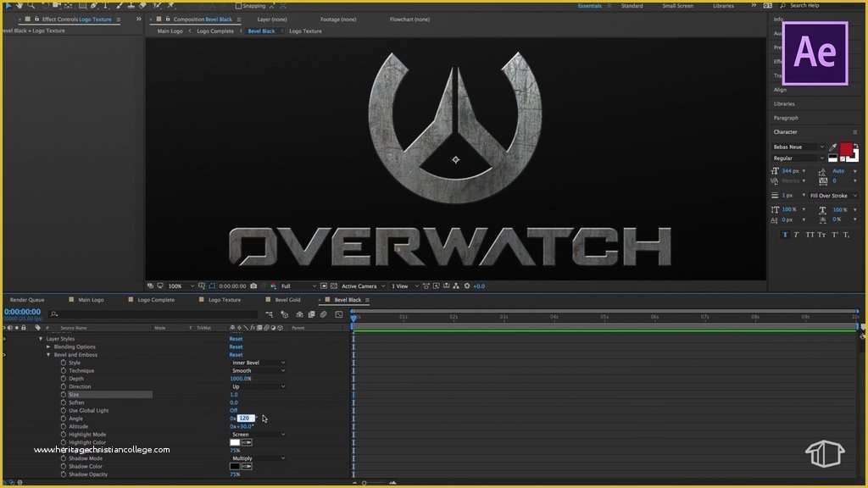Switch to the Logo Complete timeline tab

(x=156, y=300)
